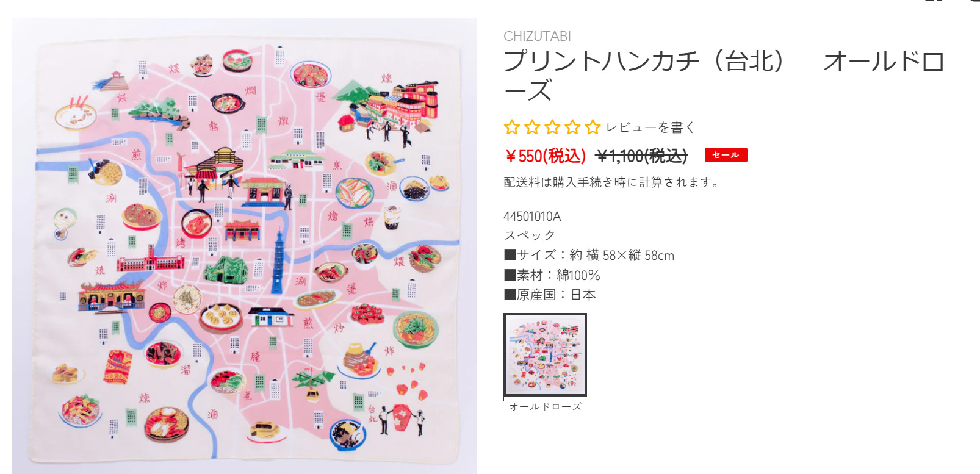The width and height of the screenshot is (980, 474).
Task: Click the second rating star
Action: [532, 127]
